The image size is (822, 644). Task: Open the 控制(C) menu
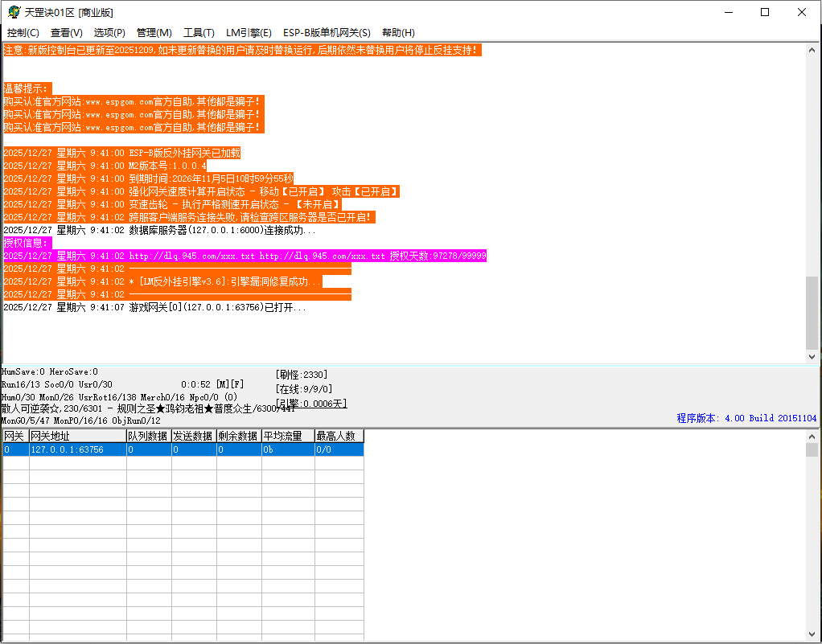coord(23,33)
